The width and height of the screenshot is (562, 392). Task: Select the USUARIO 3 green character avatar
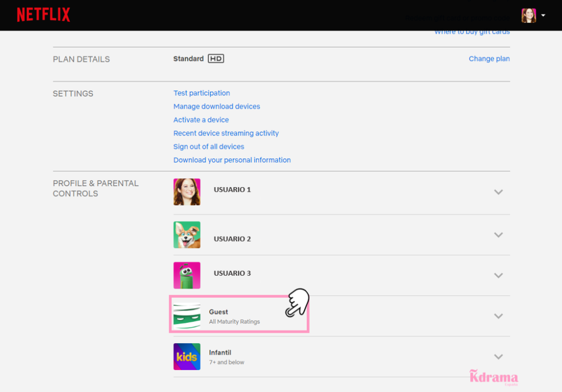(187, 275)
